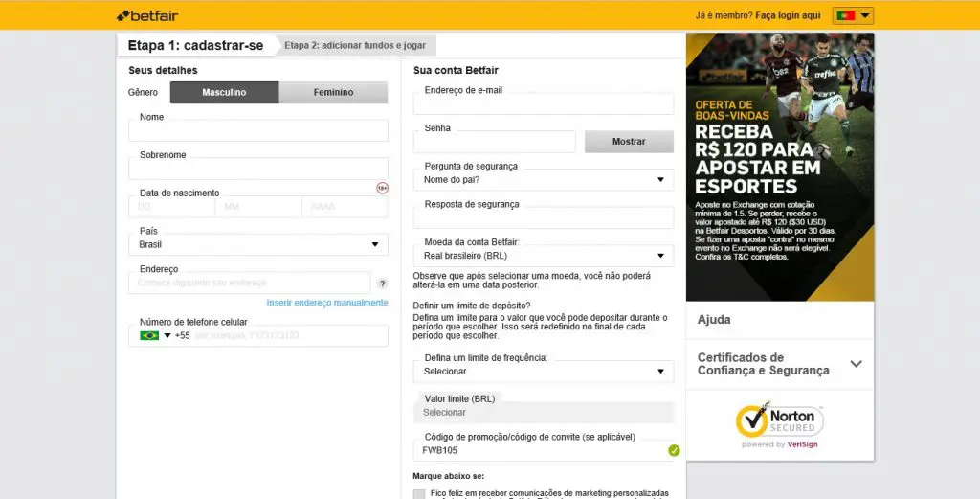Focus the Sobrenome input field

click(x=258, y=169)
